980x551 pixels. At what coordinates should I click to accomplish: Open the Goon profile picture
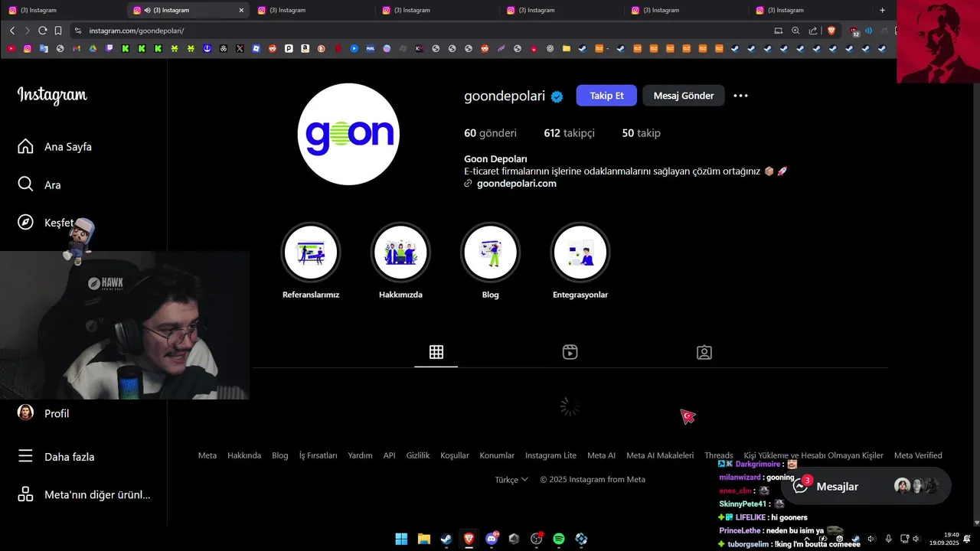[x=348, y=134]
